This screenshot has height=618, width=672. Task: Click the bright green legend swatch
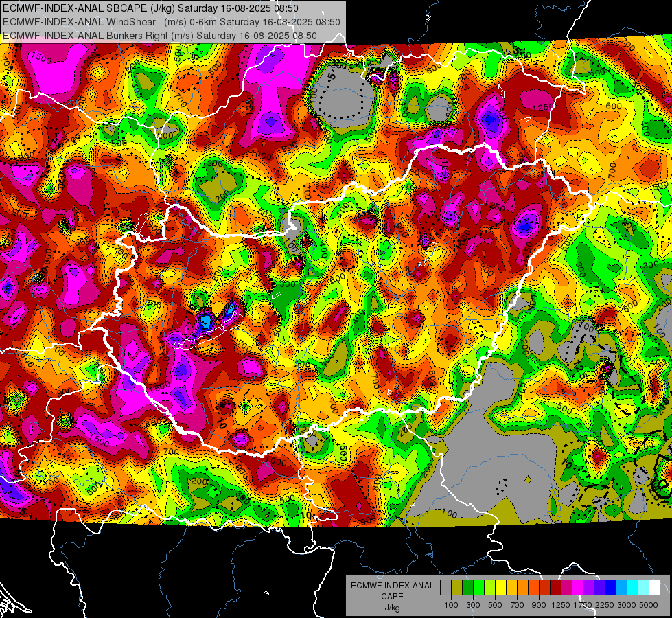(x=478, y=588)
